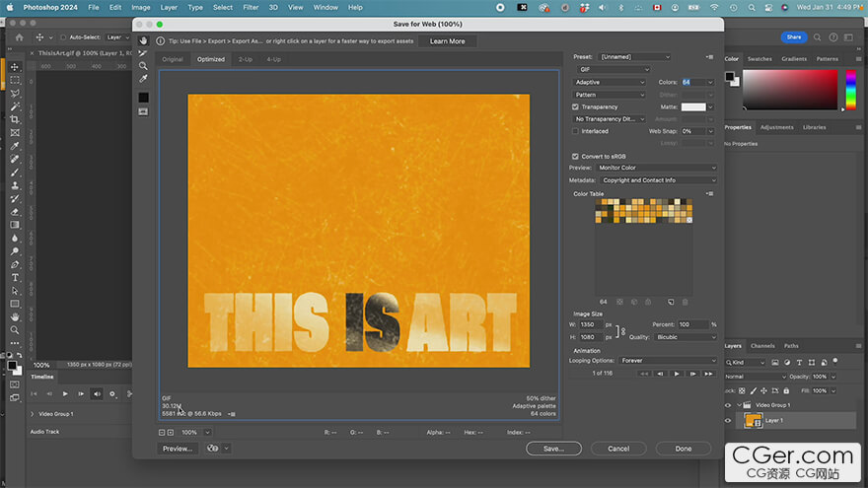This screenshot has height=488, width=868.
Task: Select the Brush tool
Action: click(15, 173)
